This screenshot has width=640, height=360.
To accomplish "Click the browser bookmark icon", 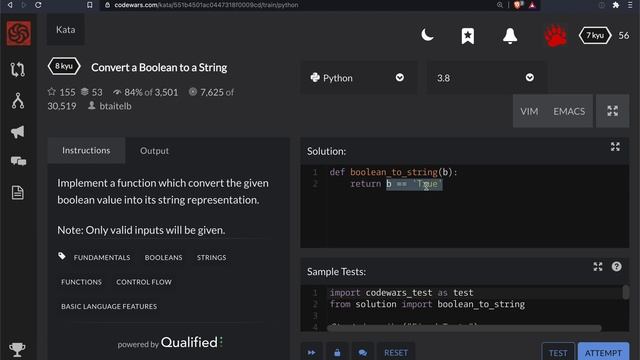I will click(x=90, y=5).
